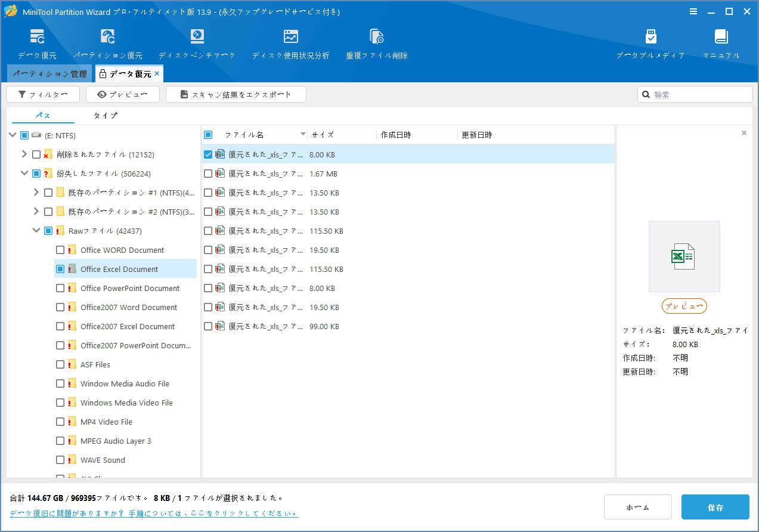Check the MPEG Audio Layer 3 checkbox

(x=60, y=441)
